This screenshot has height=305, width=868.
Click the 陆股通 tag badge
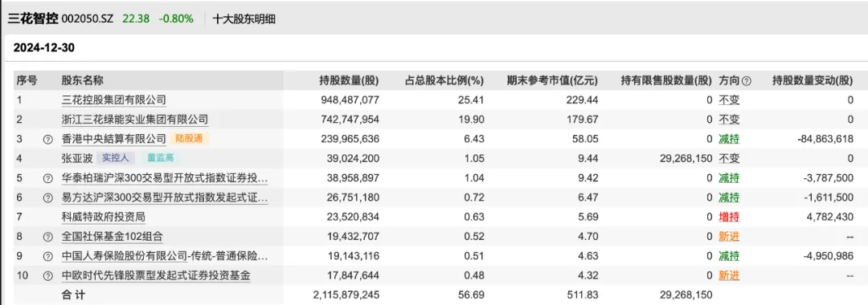(190, 139)
